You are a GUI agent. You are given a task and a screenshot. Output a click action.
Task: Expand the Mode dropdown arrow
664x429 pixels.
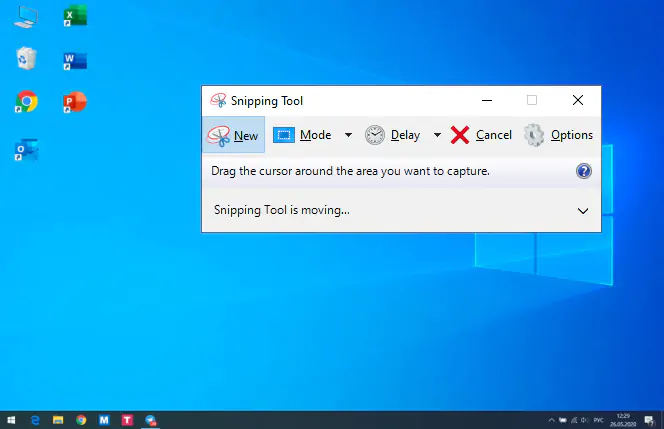coord(348,135)
